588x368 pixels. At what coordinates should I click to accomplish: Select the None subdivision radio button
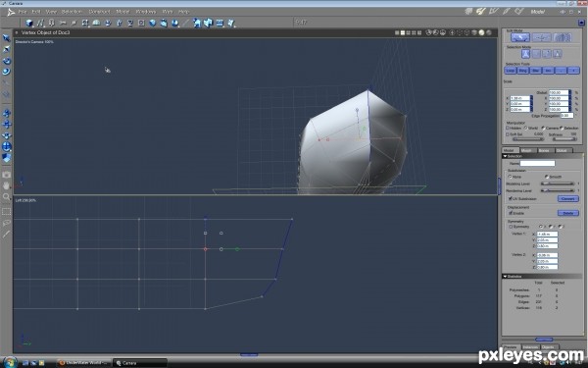pos(510,176)
